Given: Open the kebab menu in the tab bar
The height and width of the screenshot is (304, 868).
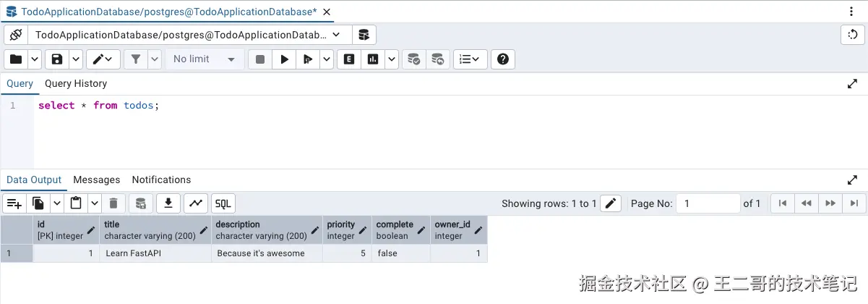Looking at the screenshot, I should tap(851, 12).
